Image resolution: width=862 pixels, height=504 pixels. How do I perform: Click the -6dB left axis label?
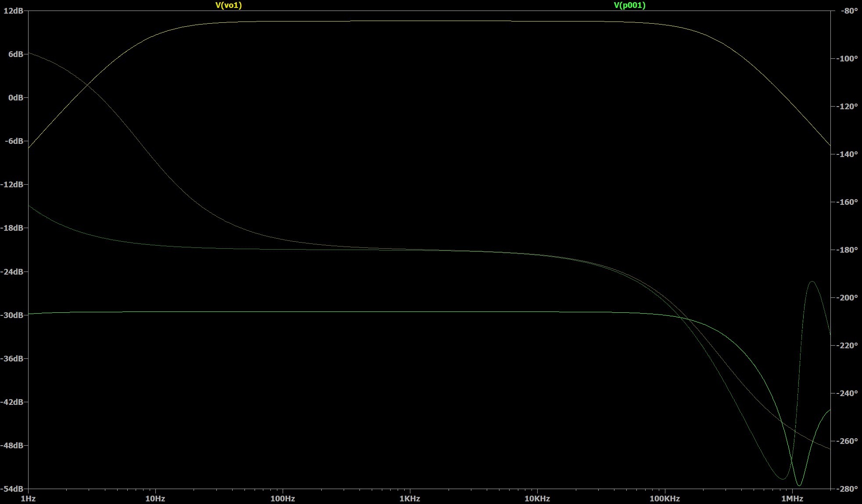14,141
